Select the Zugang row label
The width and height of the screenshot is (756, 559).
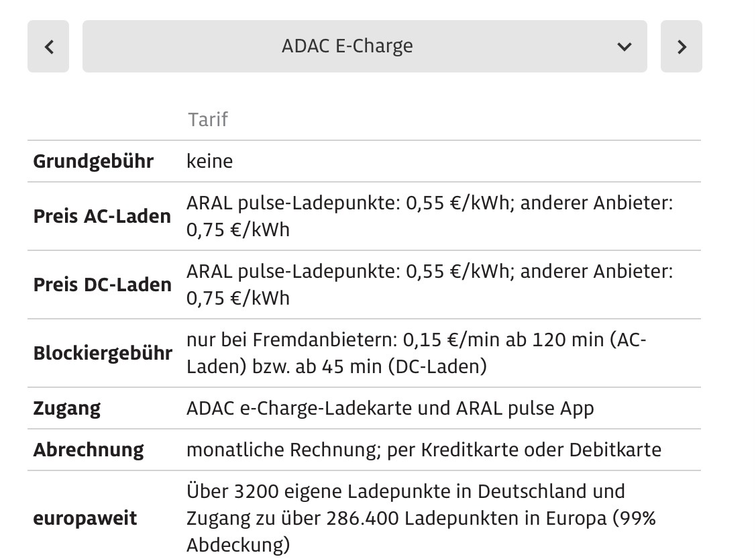pyautogui.click(x=67, y=408)
